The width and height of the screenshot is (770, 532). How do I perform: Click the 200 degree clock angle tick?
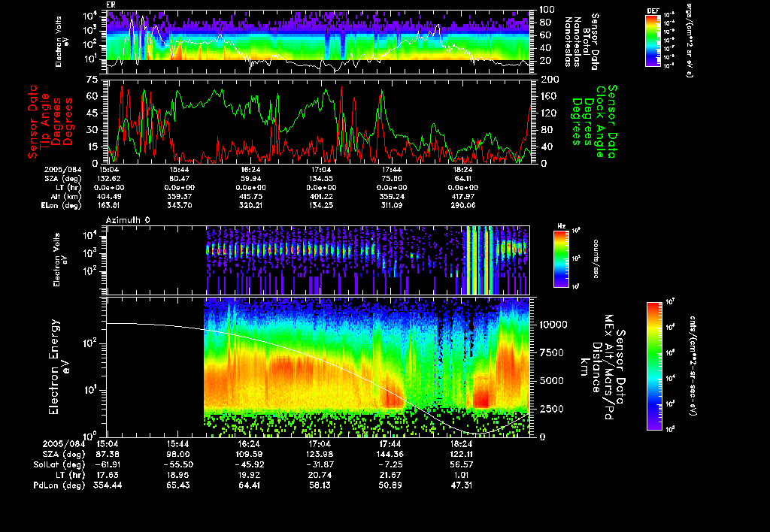click(x=550, y=80)
